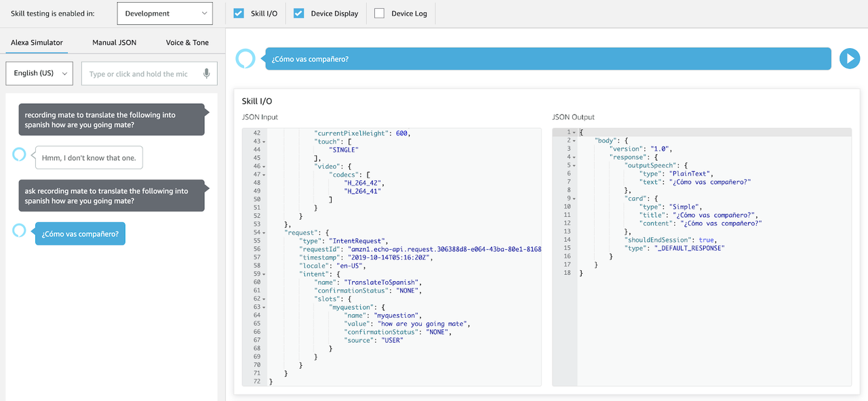Open the Development stage dropdown
868x401 pixels.
click(165, 13)
